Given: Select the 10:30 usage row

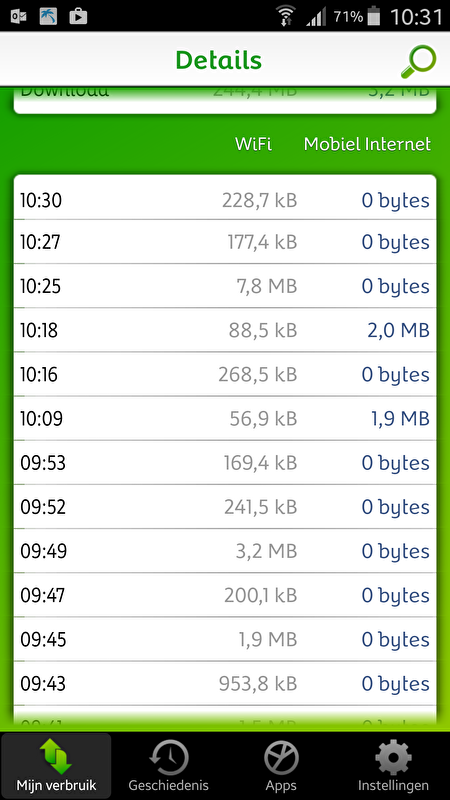Looking at the screenshot, I should [225, 200].
